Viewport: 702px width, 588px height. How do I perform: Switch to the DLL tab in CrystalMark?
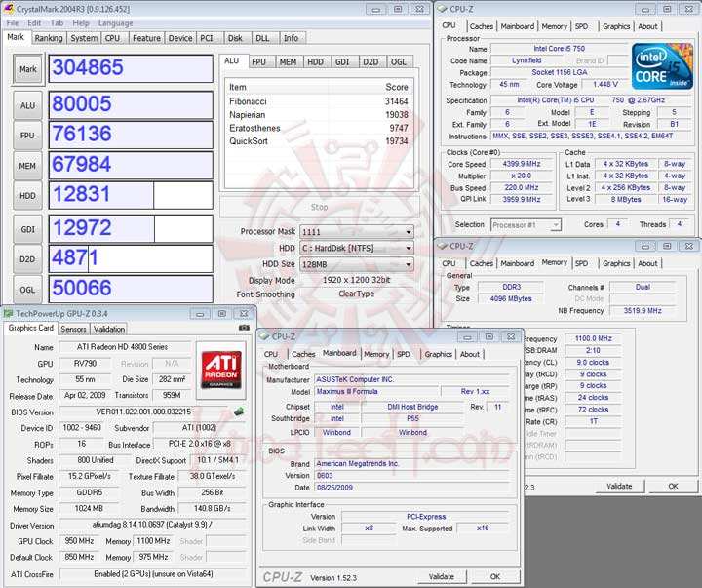click(263, 38)
